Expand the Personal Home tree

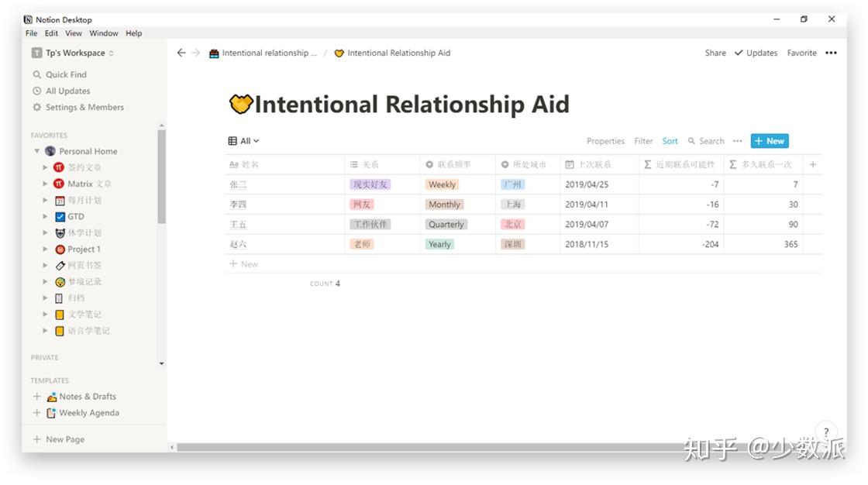pos(36,151)
